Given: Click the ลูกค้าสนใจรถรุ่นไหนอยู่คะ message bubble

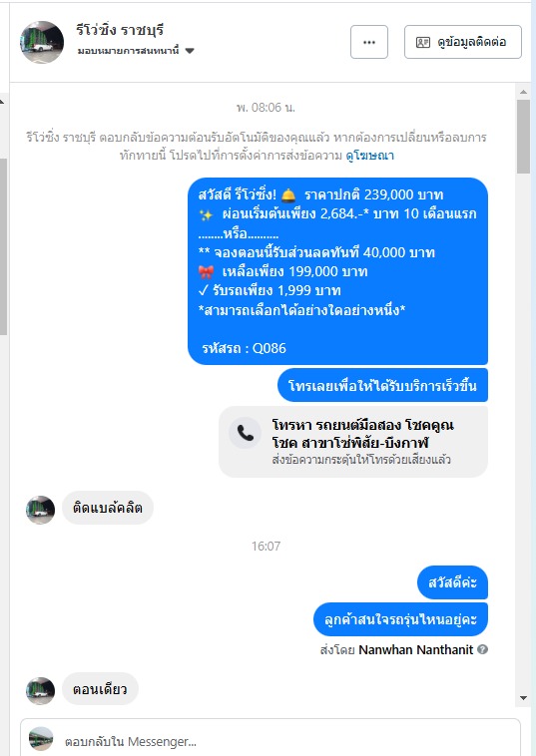Looking at the screenshot, I should pos(400,619).
